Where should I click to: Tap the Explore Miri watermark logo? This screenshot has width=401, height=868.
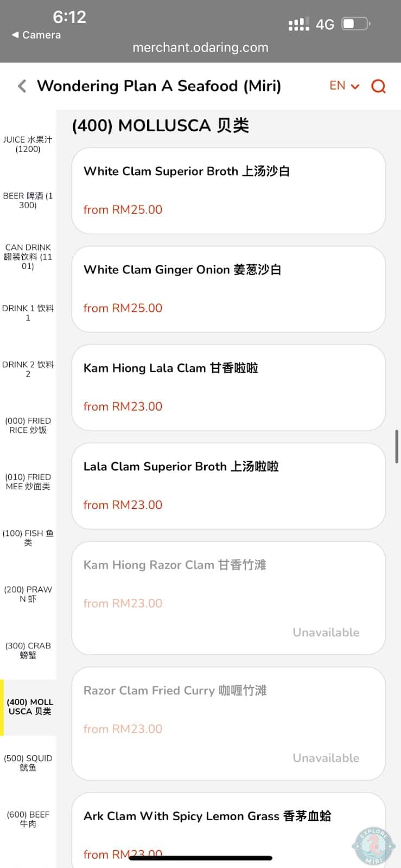click(x=374, y=846)
